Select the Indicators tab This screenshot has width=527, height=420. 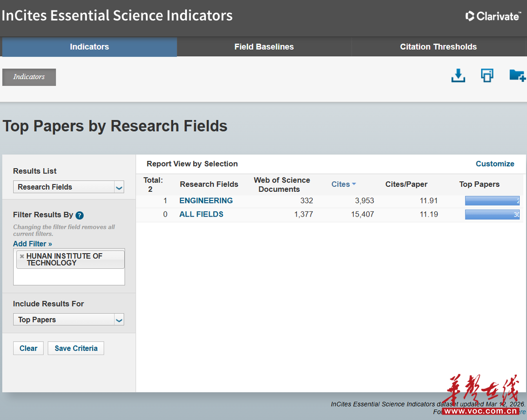[89, 47]
